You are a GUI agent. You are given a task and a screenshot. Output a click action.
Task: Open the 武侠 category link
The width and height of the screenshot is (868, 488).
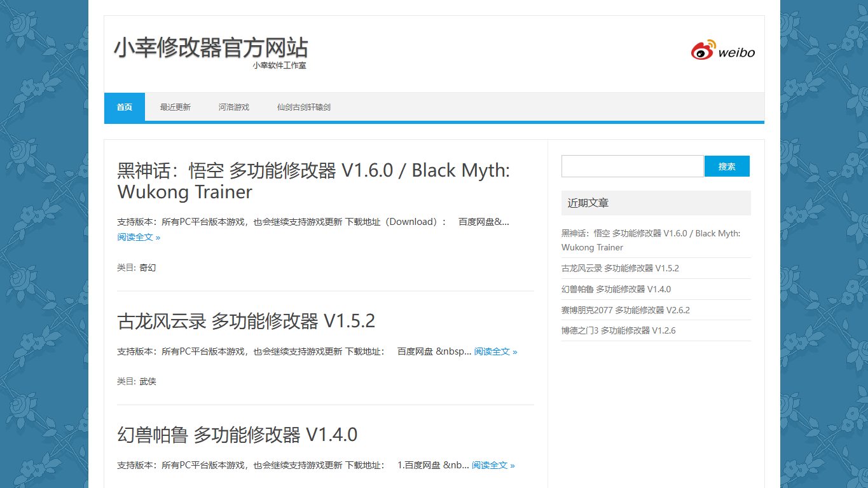click(148, 381)
